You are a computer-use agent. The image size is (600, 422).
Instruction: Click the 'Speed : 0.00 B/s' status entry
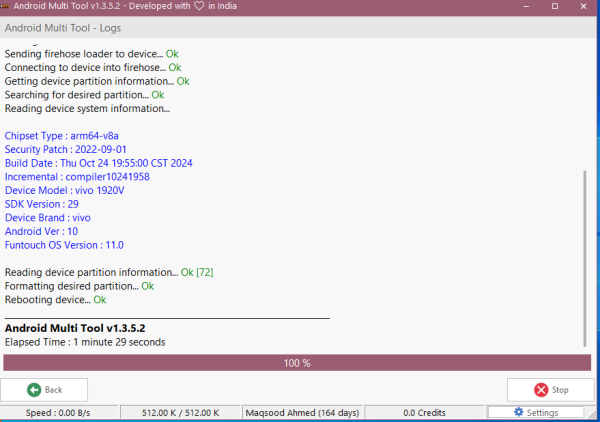coord(58,413)
